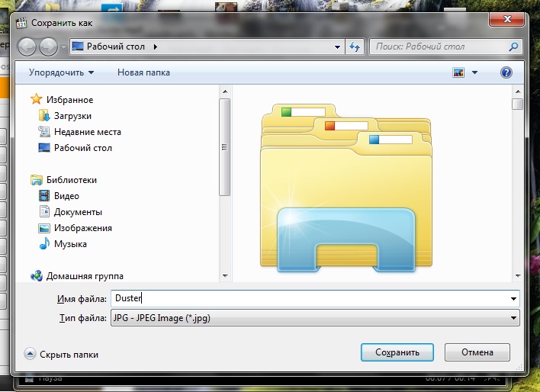Open the Документы library
Viewport: 540px width, 392px height.
77,212
